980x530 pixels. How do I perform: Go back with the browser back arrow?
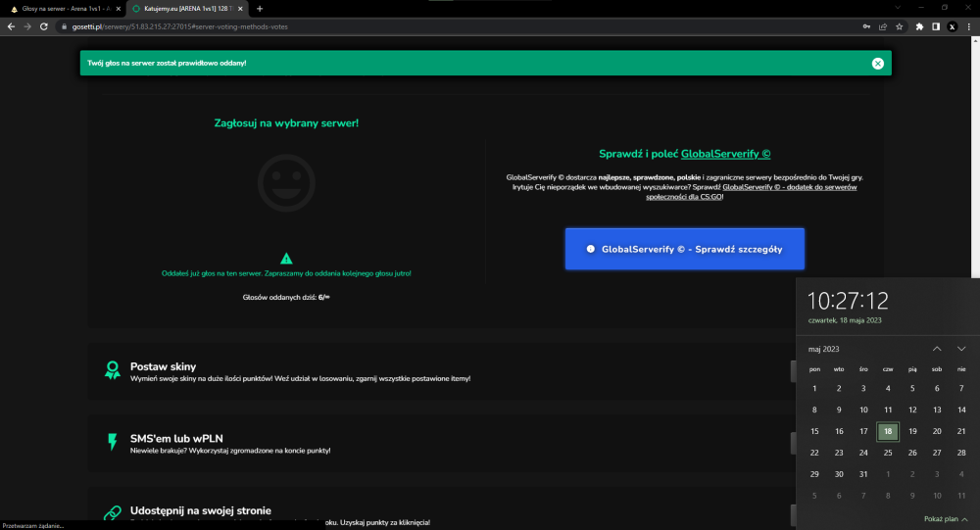(x=11, y=26)
